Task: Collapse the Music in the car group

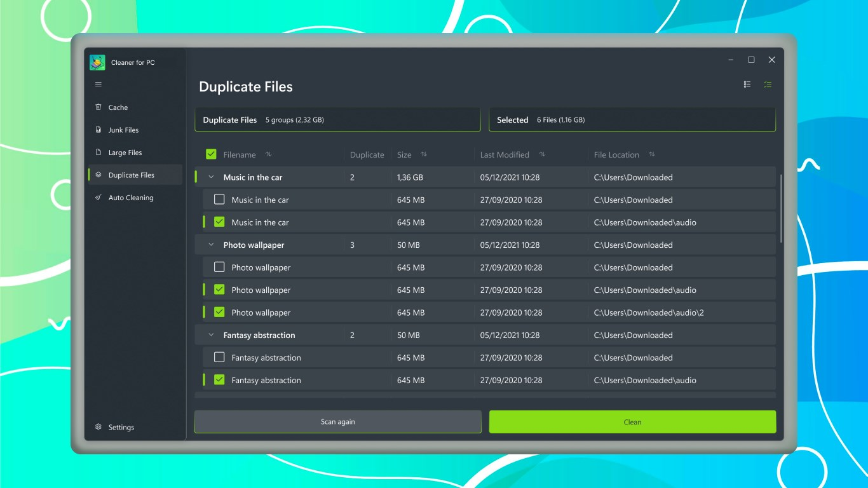Action: 211,177
